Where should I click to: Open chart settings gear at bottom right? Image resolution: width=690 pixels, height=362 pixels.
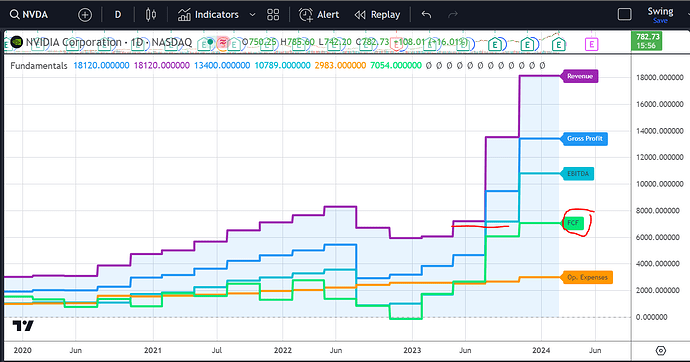[x=661, y=350]
